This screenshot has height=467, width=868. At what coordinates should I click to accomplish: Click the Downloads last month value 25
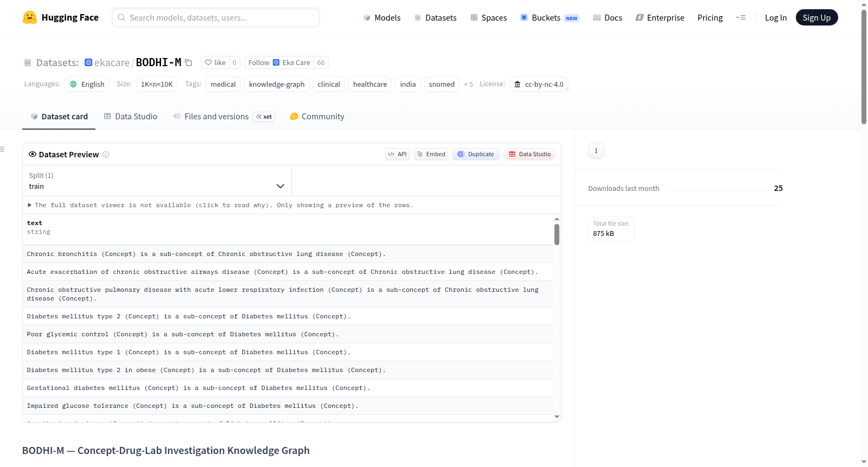click(778, 188)
